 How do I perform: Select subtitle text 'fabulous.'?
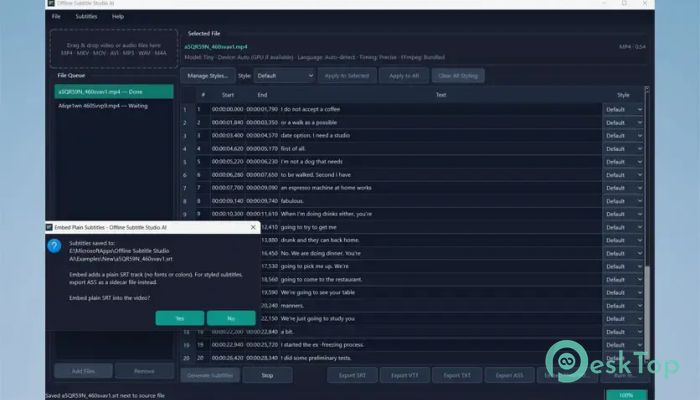tap(292, 201)
